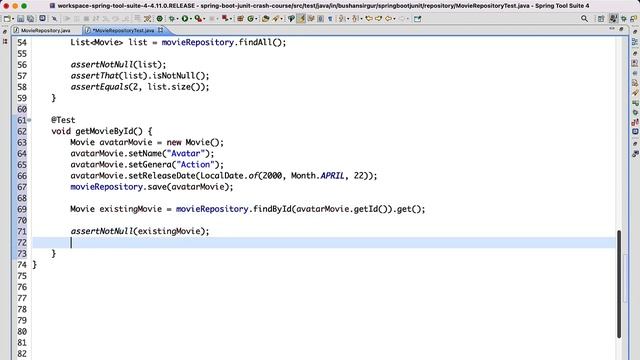
Task: Switch to the Java EE perspective icon
Action: pos(633,19)
